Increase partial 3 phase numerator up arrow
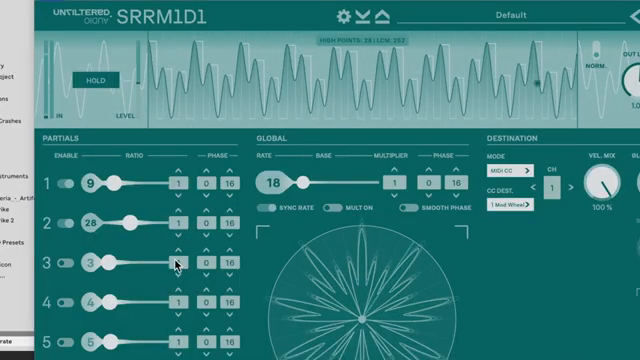Screen dimensions: 640x360 pos(206,250)
